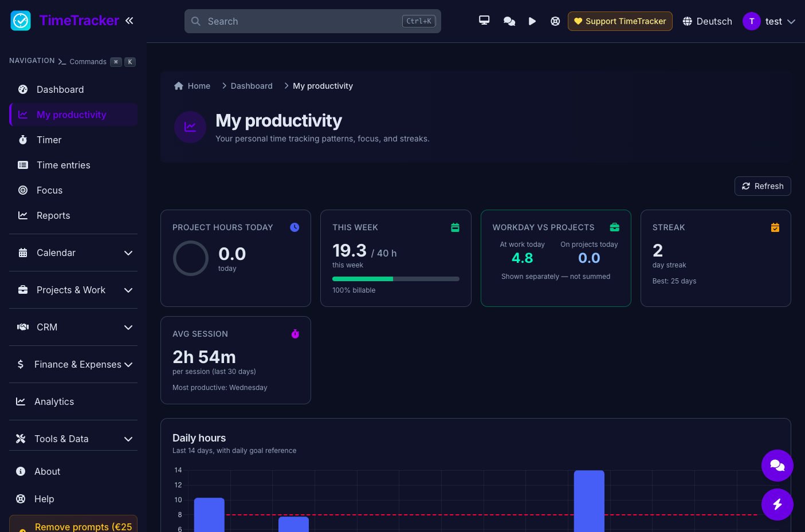Screen dimensions: 805x532
Task: Open Focus page from sidebar
Action: click(73, 190)
